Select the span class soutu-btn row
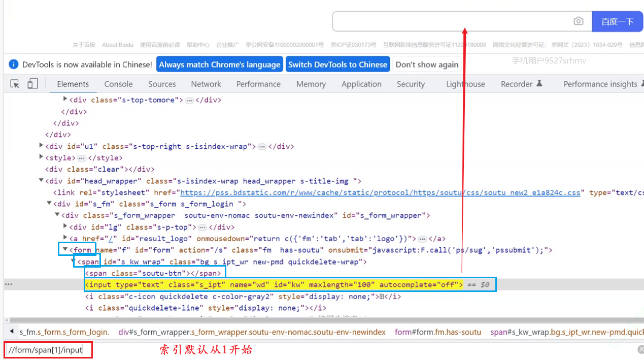The width and height of the screenshot is (644, 359). [x=153, y=273]
